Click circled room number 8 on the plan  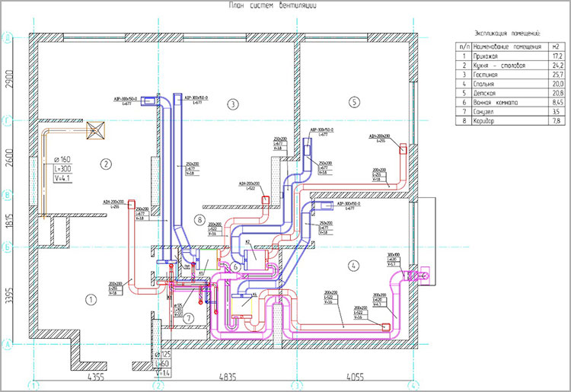tap(199, 220)
